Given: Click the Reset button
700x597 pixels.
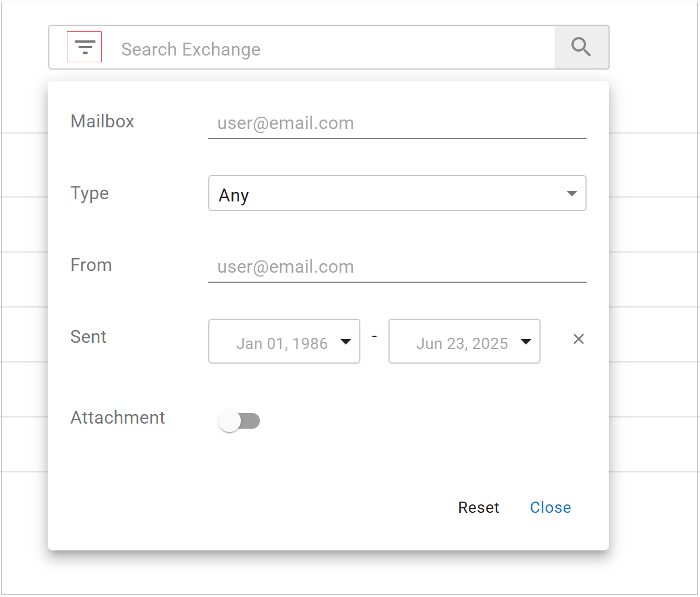Looking at the screenshot, I should tap(479, 507).
